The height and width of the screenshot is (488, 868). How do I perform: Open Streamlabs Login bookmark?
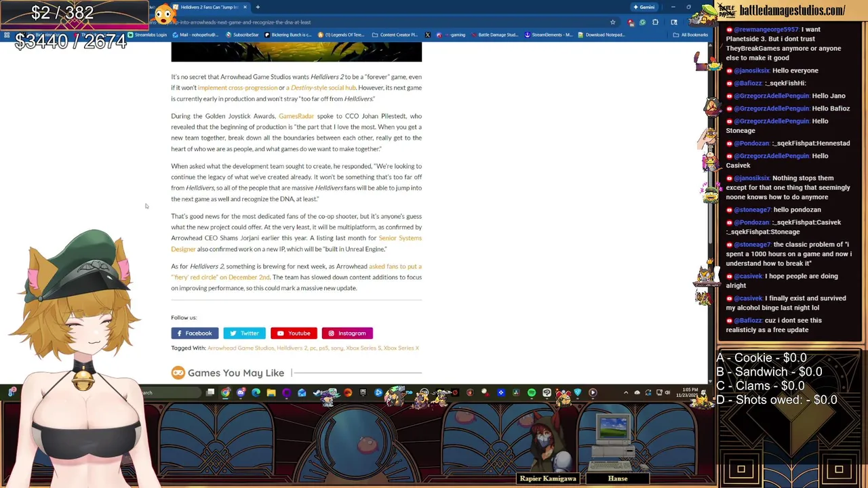[147, 35]
